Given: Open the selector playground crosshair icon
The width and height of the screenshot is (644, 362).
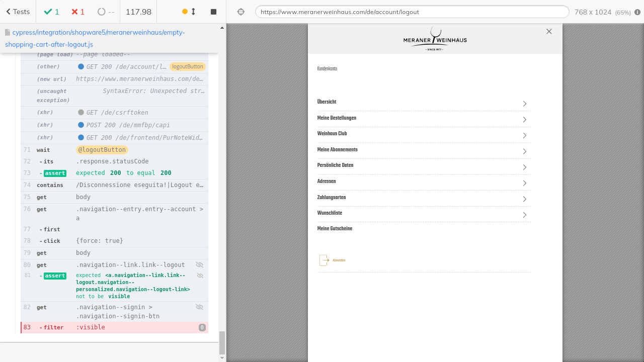Looking at the screenshot, I should 240,12.
